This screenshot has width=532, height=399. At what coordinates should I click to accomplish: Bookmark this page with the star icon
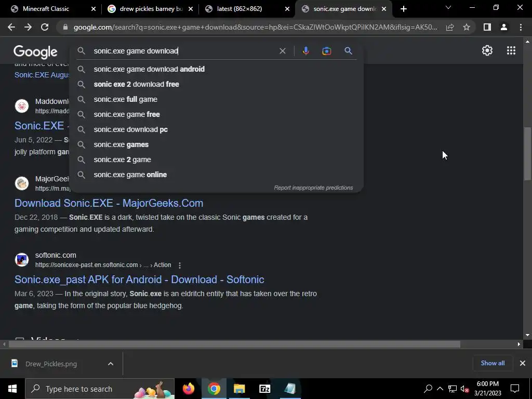coord(467,27)
